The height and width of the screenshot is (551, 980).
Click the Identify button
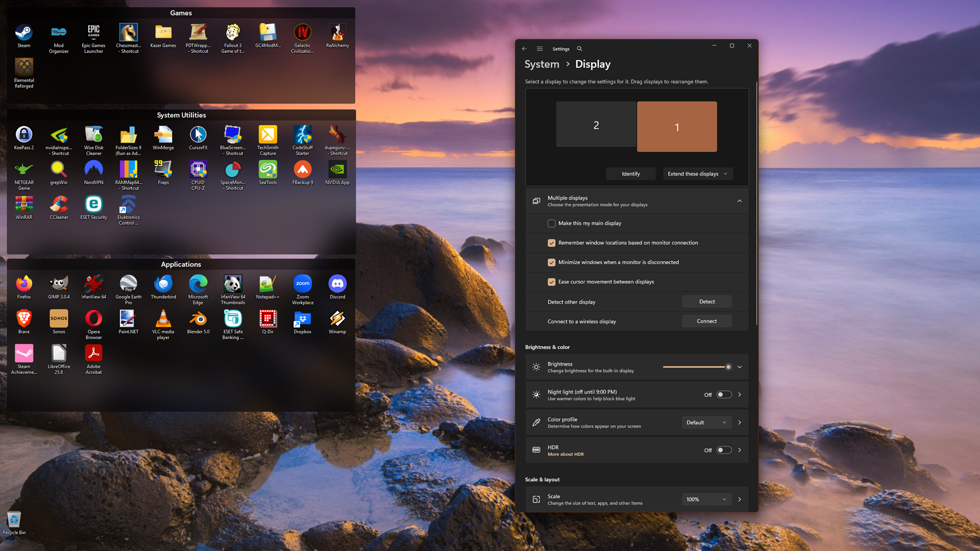point(630,174)
